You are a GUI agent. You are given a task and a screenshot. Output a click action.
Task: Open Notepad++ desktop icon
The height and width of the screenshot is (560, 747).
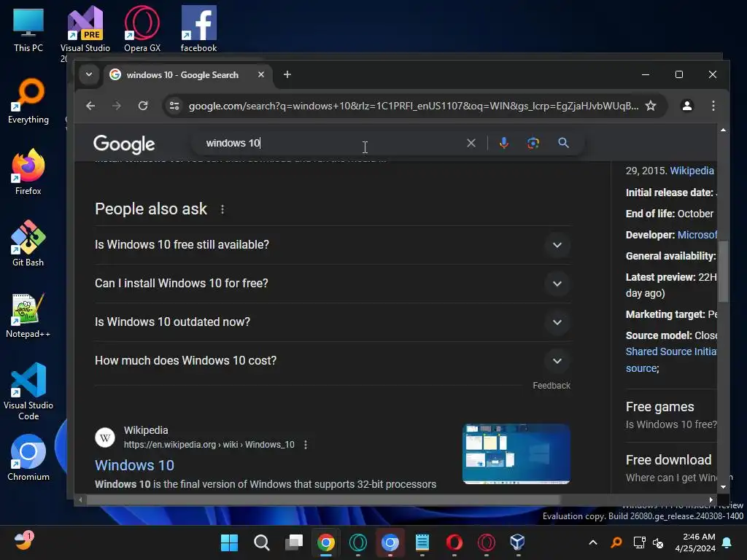pos(28,315)
